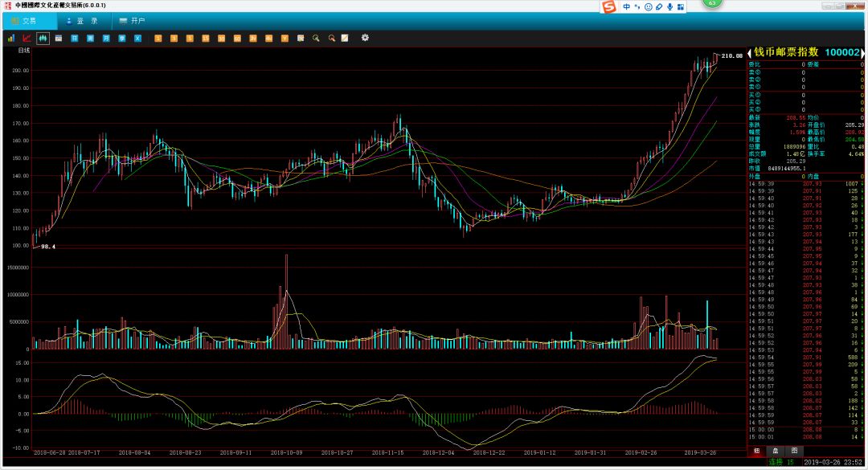Click the grey info panel toolbar icon

click(x=58, y=39)
